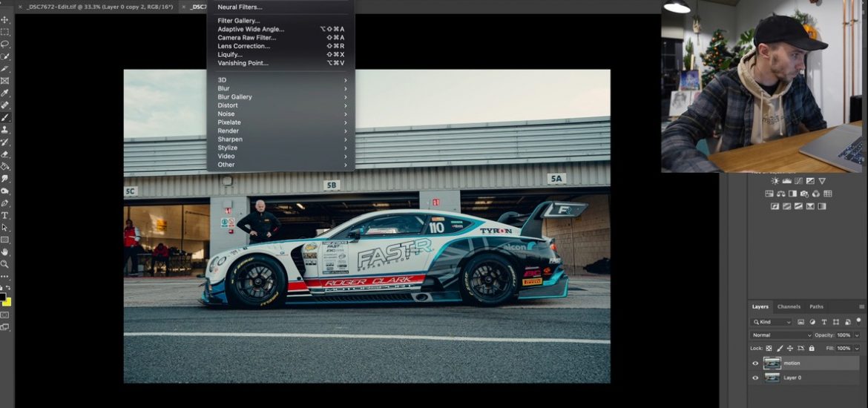Open the Normal blend mode dropdown

tap(781, 335)
